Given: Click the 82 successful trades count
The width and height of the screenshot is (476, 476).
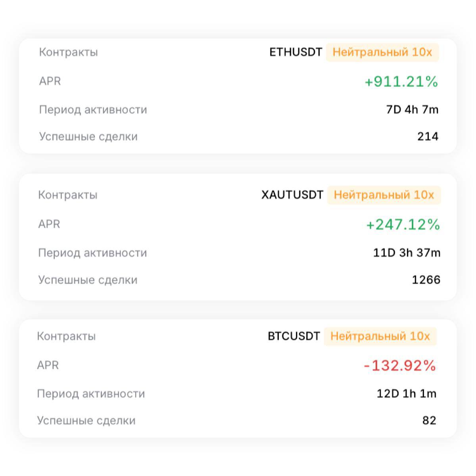Looking at the screenshot, I should point(429,420).
